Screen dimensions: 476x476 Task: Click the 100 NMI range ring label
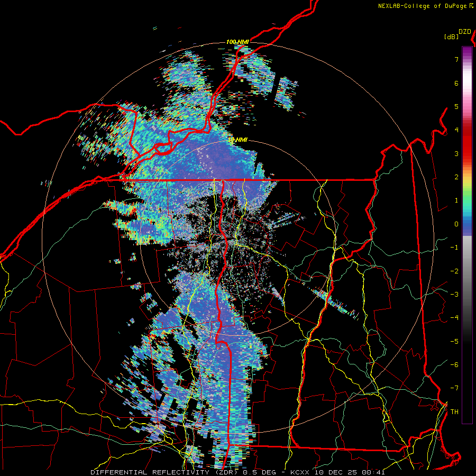tap(237, 42)
